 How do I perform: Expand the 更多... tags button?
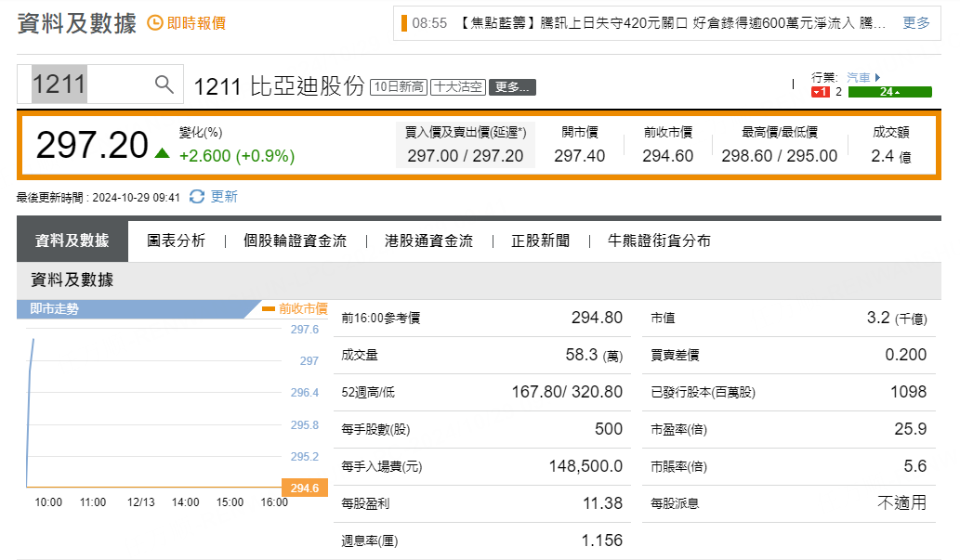(512, 87)
